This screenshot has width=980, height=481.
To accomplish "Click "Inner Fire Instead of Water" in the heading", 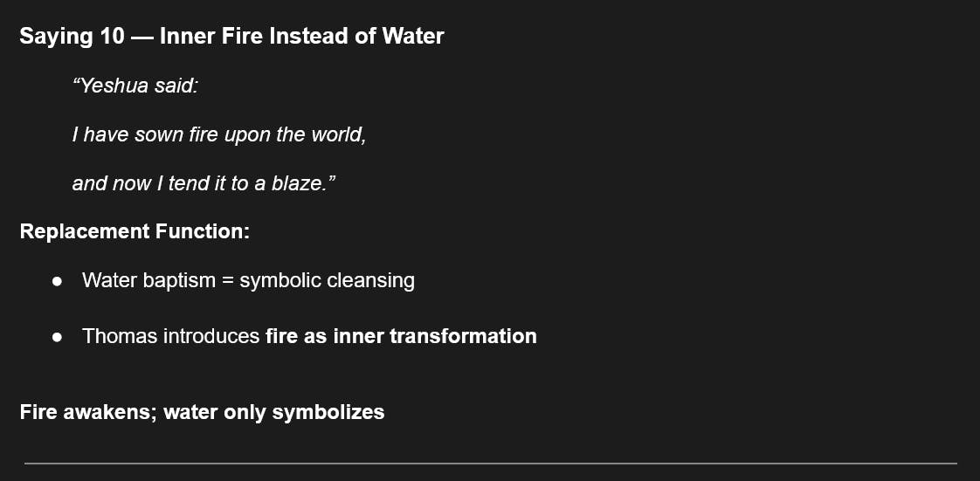I will (301, 37).
